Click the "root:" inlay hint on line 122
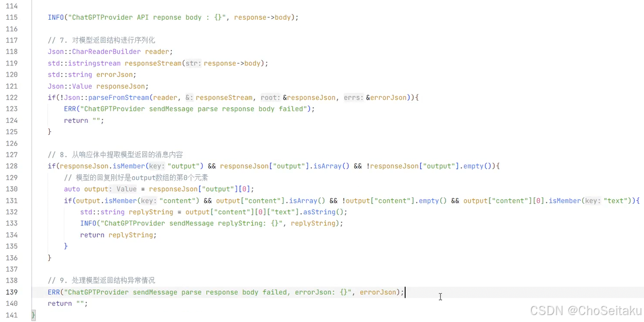644x322 pixels. (271, 98)
